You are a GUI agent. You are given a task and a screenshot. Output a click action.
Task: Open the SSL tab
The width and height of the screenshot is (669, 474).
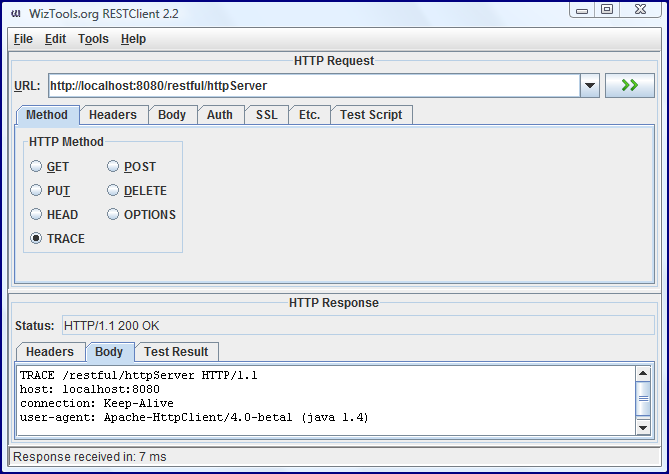click(267, 115)
